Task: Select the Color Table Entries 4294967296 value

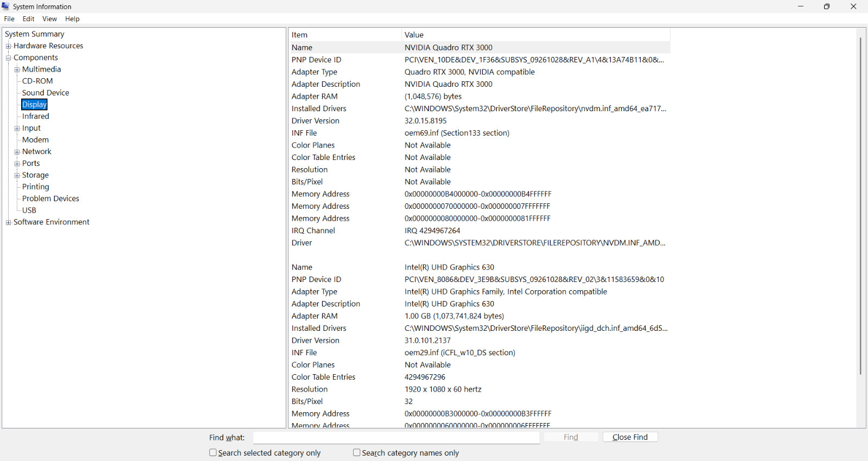Action: click(425, 377)
